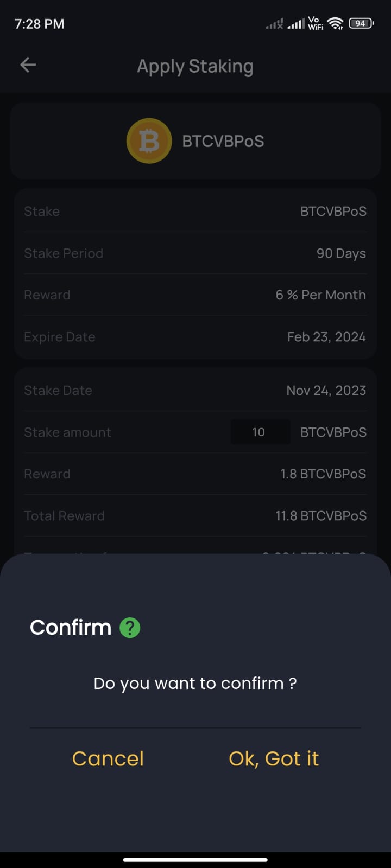Select the Feb 23, 2024 expire date
The height and width of the screenshot is (868, 391).
coord(326,337)
